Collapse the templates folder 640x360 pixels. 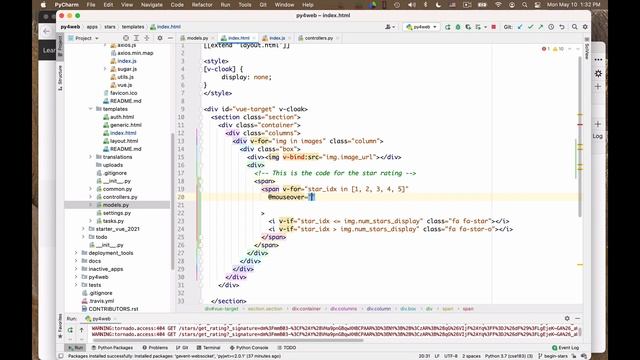(91, 109)
